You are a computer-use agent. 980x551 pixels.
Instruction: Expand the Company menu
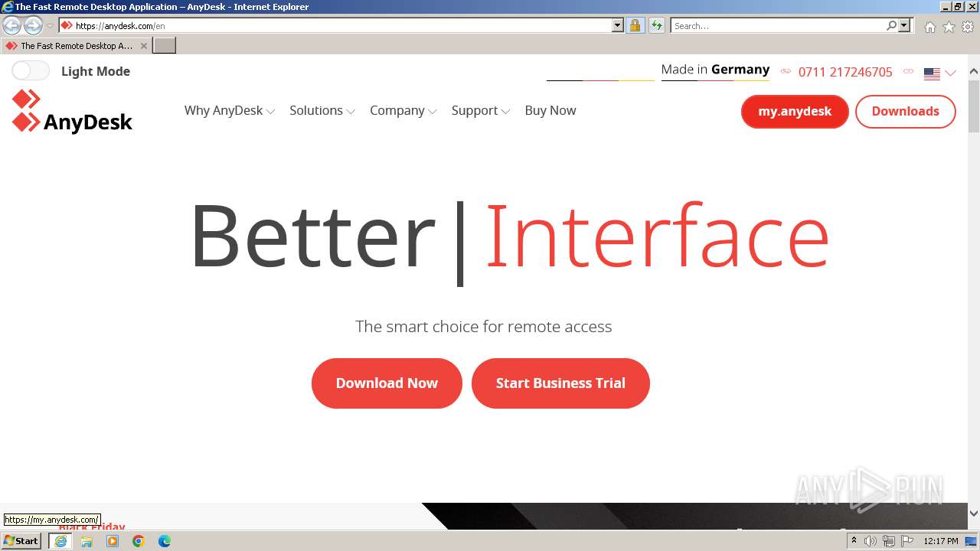coord(403,110)
